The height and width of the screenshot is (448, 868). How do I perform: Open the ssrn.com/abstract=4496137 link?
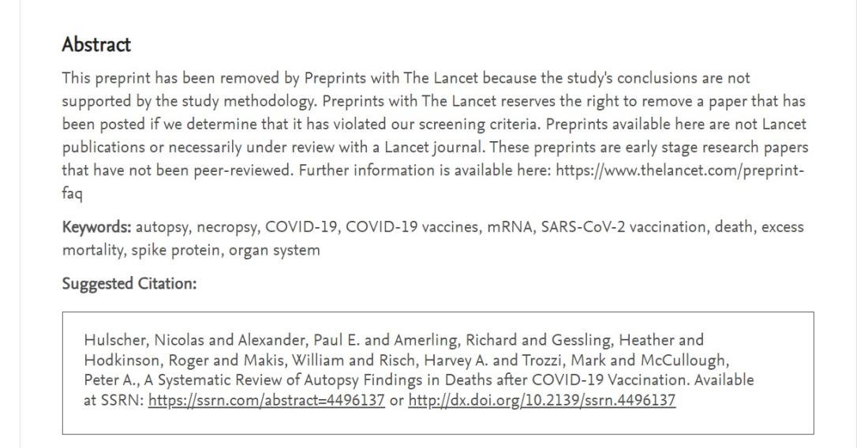[266, 401]
